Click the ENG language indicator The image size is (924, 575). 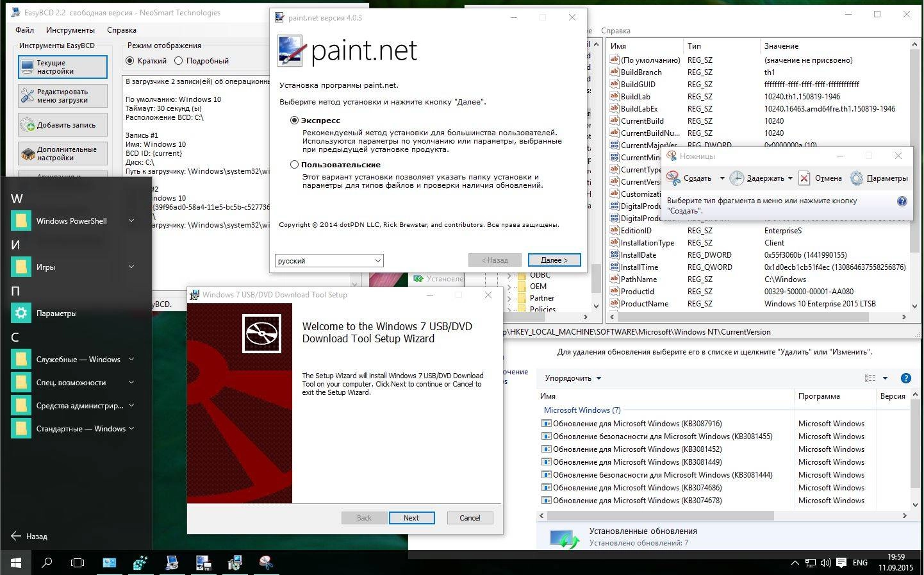(x=860, y=563)
